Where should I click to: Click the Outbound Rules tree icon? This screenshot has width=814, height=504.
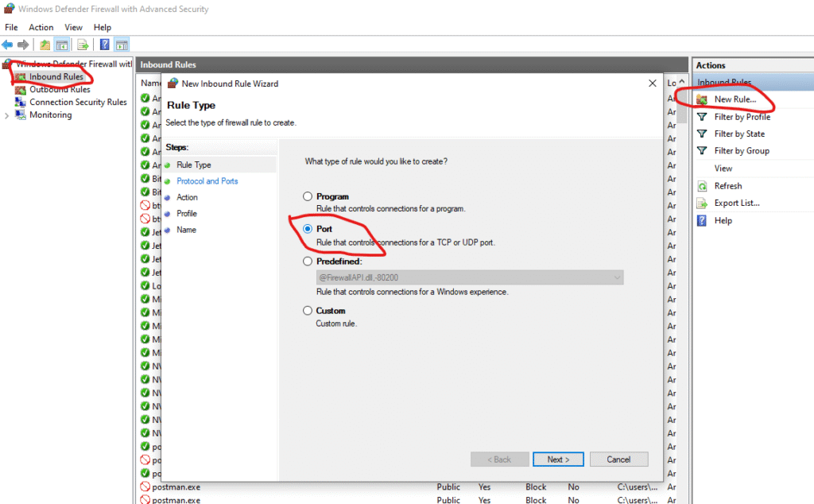point(20,89)
